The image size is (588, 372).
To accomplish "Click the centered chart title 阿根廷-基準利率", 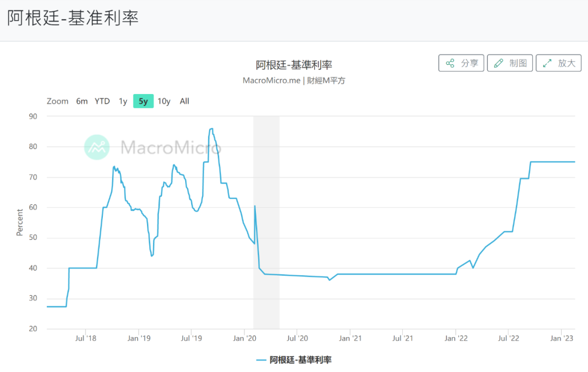I will (294, 65).
